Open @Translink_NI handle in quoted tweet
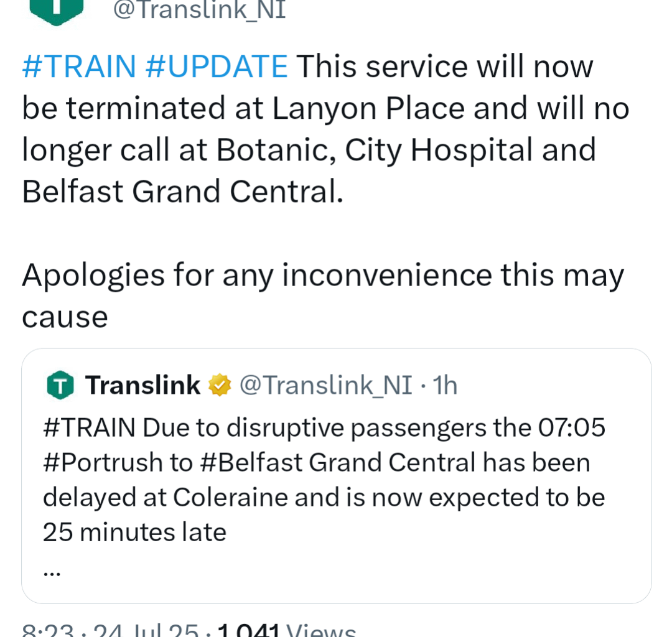 tap(325, 385)
